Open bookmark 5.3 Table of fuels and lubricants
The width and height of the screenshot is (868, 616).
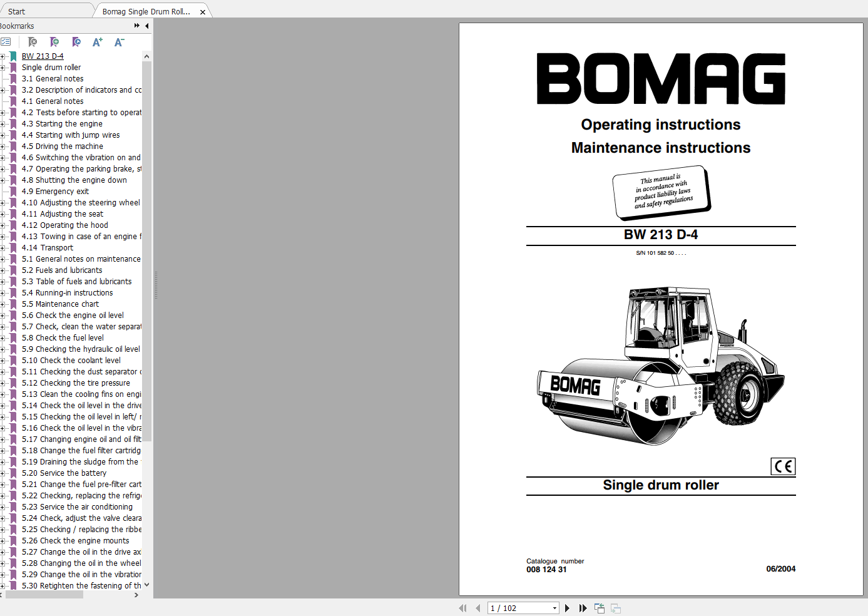77,282
